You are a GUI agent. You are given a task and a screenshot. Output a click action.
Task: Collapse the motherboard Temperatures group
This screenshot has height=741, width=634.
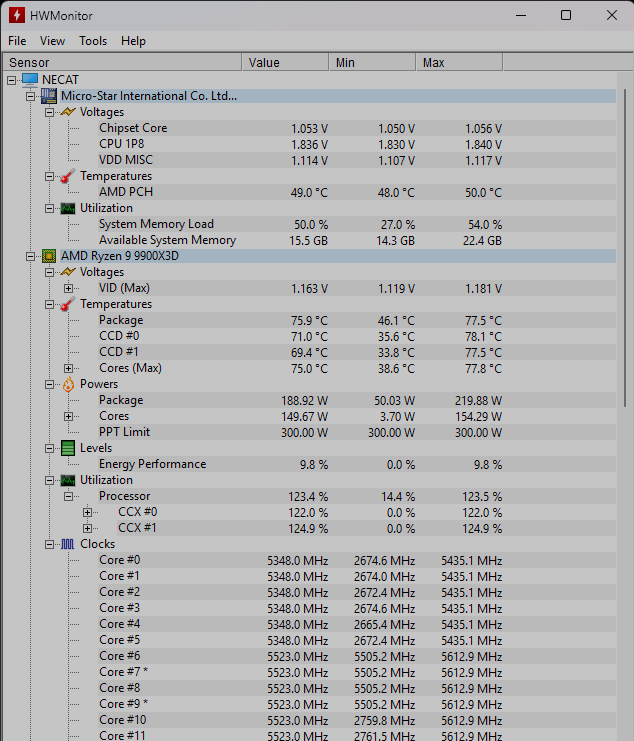tap(49, 176)
